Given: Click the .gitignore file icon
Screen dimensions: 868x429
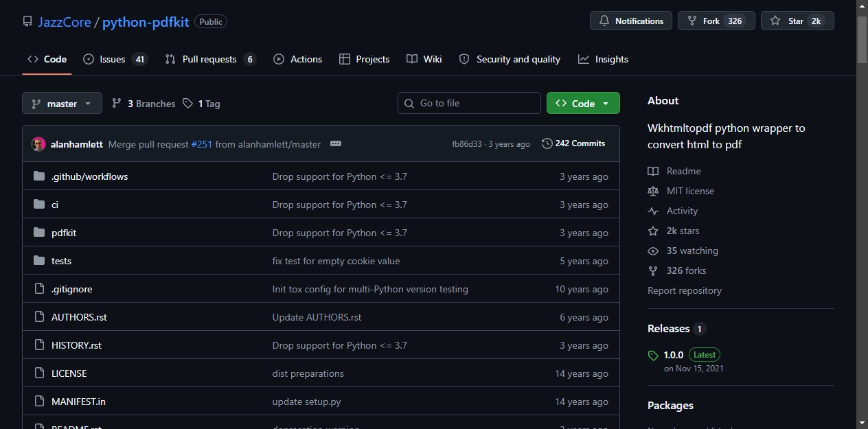Looking at the screenshot, I should (39, 289).
